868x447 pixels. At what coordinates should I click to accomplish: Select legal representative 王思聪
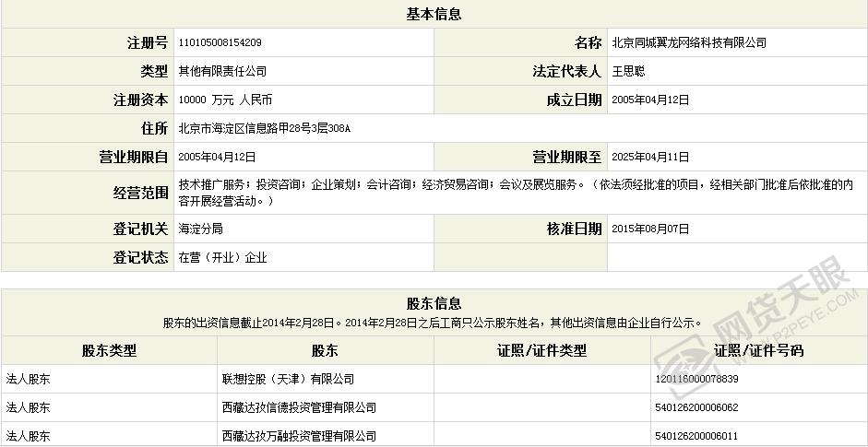pos(628,71)
